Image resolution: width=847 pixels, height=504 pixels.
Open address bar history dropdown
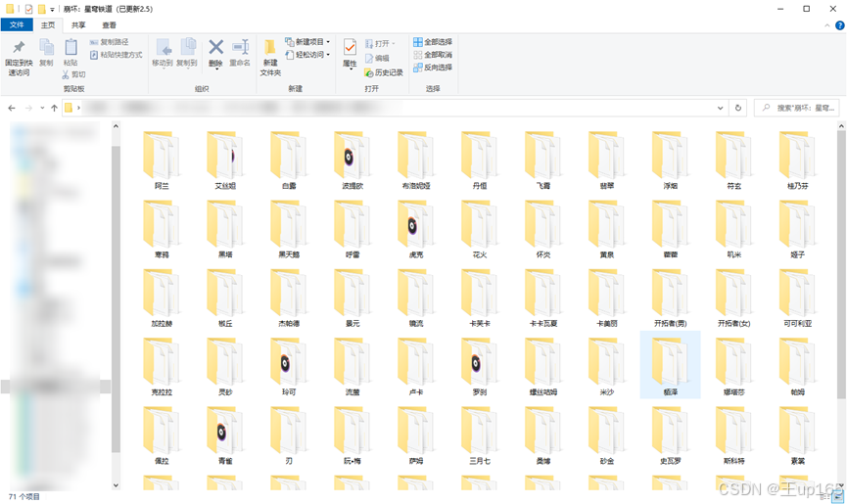click(x=720, y=108)
